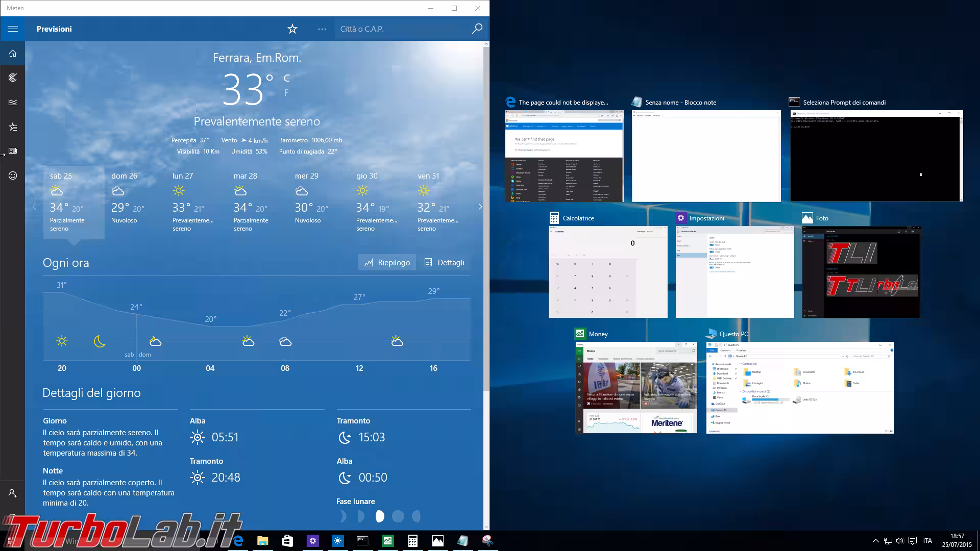Send feedback with the smiley sidebar icon
The width and height of the screenshot is (980, 551).
point(12,176)
